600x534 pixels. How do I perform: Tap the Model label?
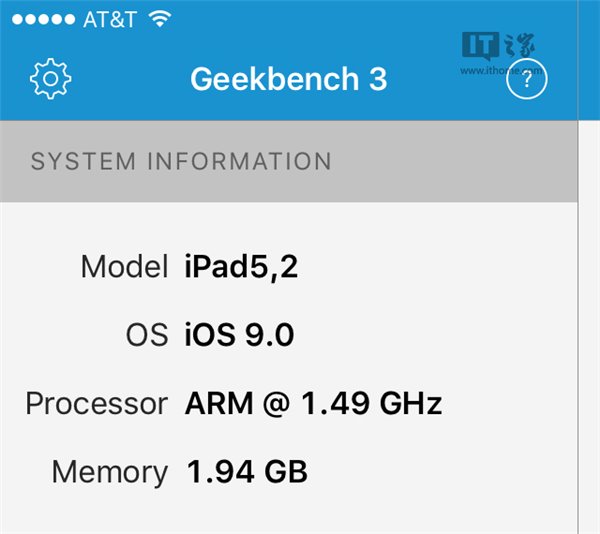pos(124,266)
